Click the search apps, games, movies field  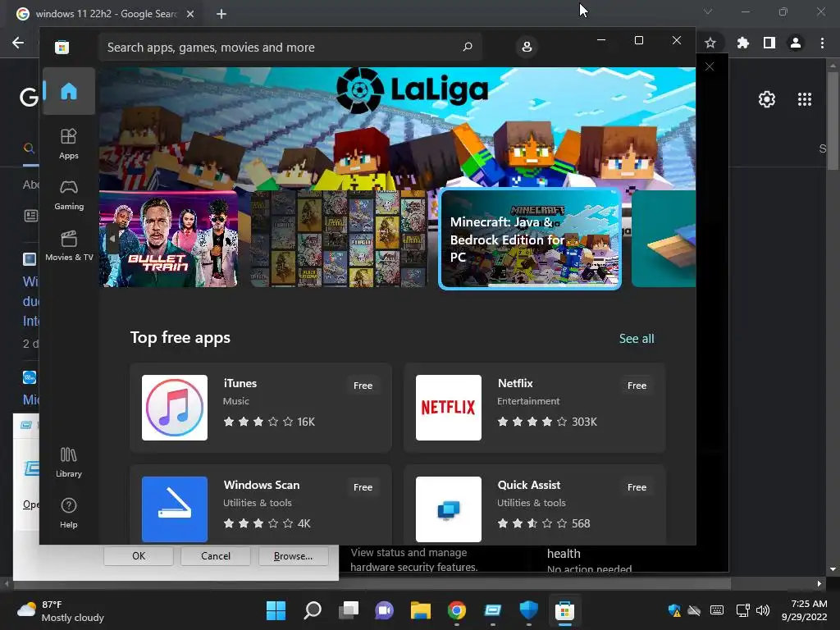(290, 47)
